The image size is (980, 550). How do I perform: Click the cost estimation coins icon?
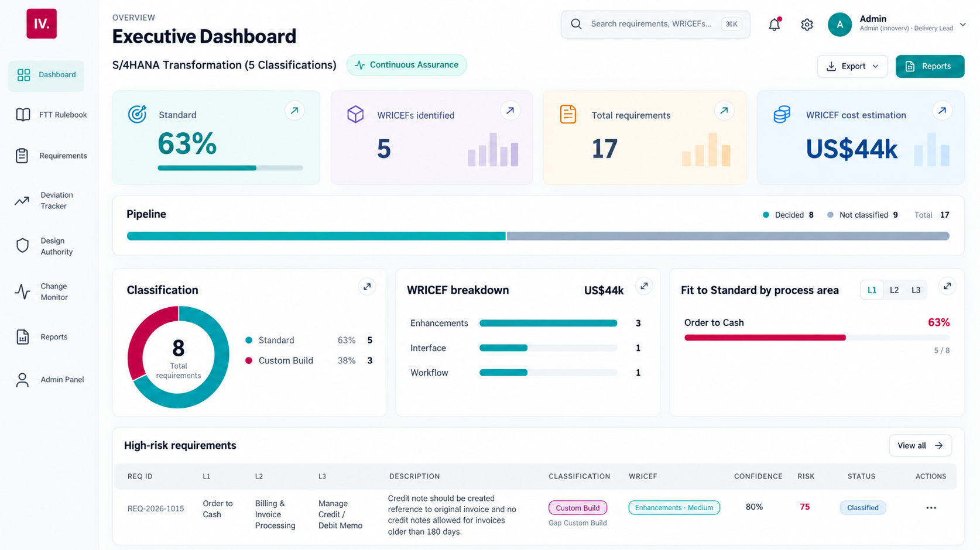(782, 114)
